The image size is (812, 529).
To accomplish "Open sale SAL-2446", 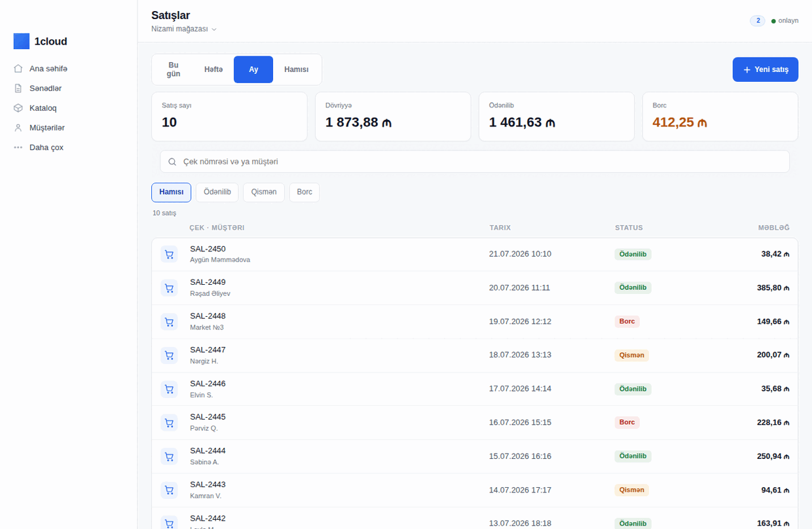I will (x=475, y=389).
